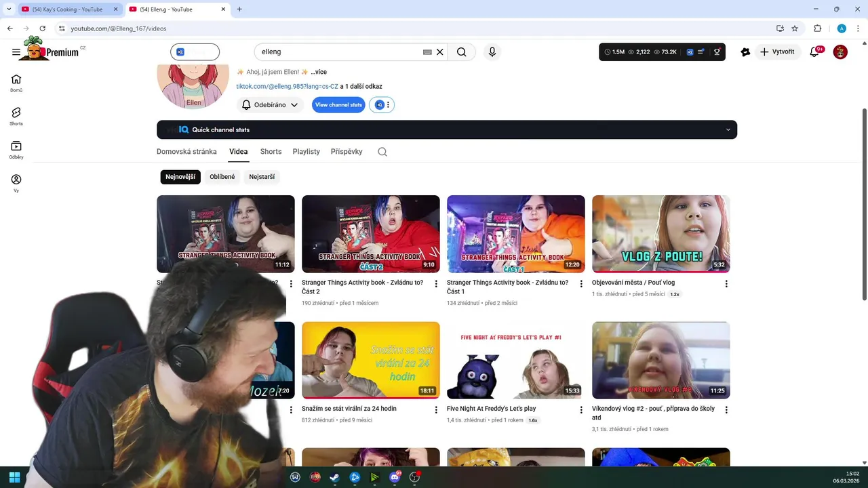
Task: Click the page vertical scrollbar thumb
Action: (x=864, y=203)
